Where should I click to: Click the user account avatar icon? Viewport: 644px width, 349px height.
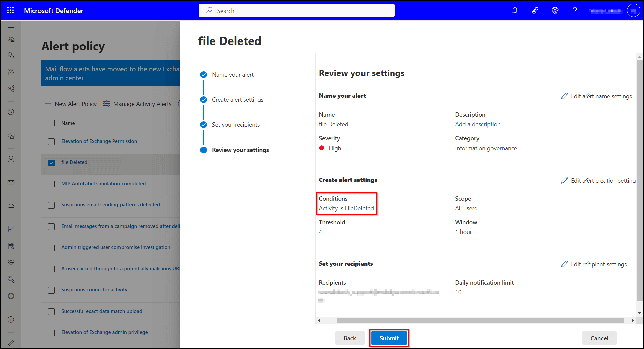pyautogui.click(x=633, y=10)
